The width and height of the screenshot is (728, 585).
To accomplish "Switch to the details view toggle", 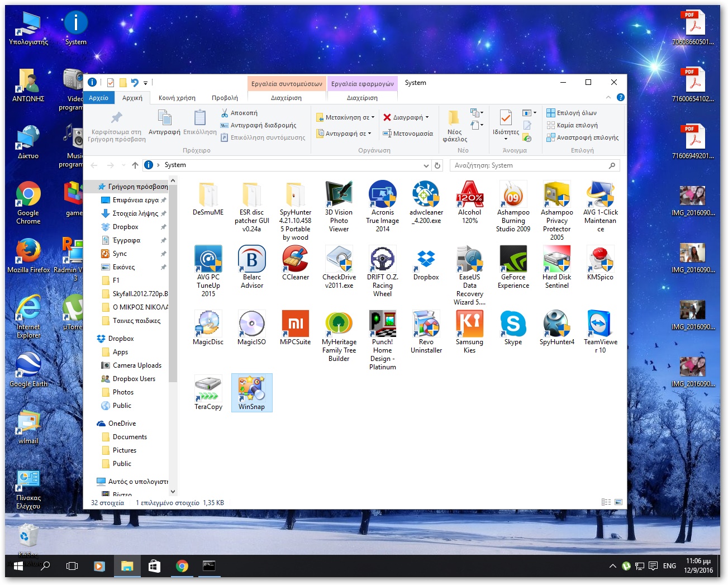I will pyautogui.click(x=606, y=502).
